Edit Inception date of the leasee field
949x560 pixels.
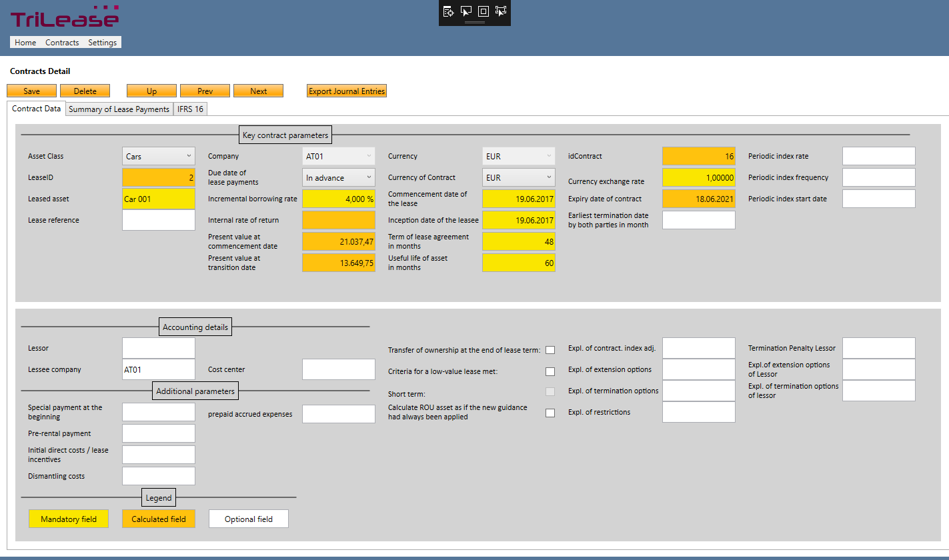click(519, 220)
